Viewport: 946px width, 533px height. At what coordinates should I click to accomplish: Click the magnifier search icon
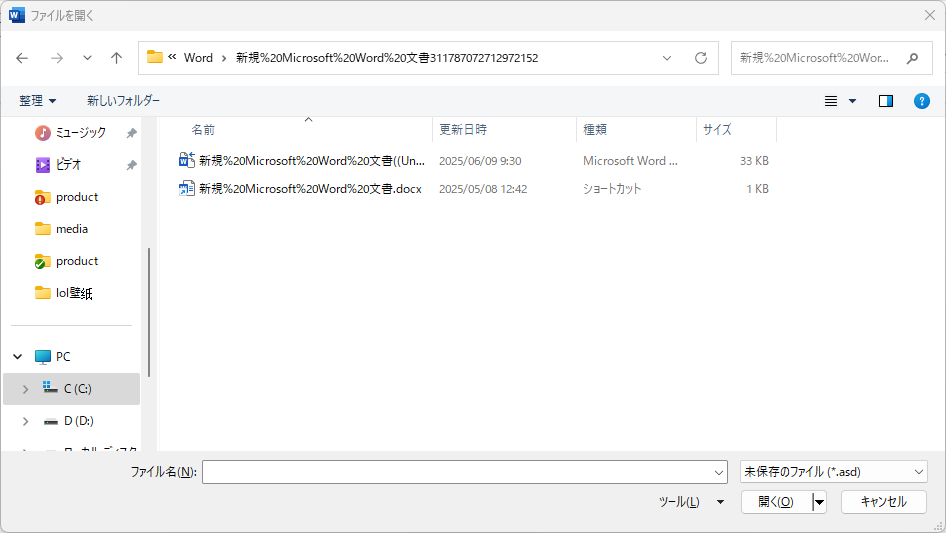912,58
